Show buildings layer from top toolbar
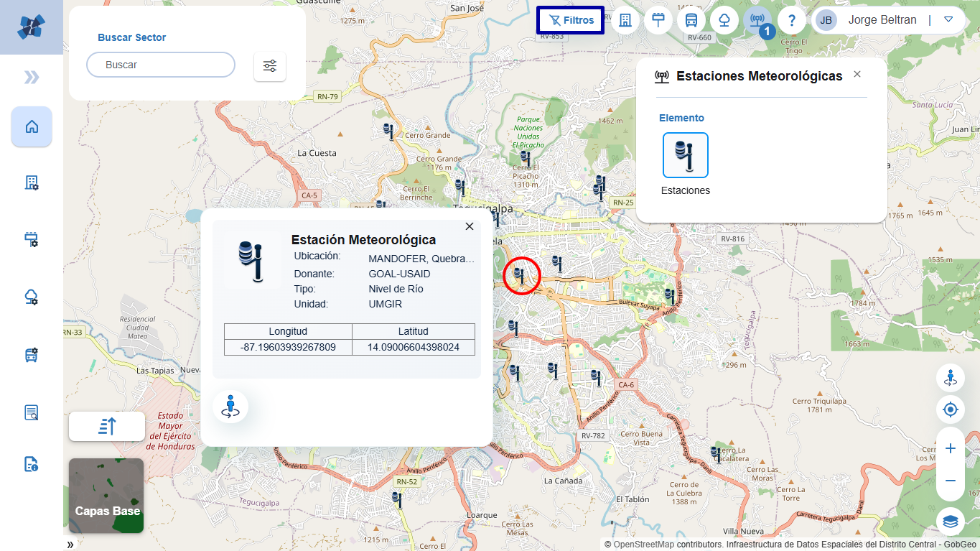 coord(625,20)
